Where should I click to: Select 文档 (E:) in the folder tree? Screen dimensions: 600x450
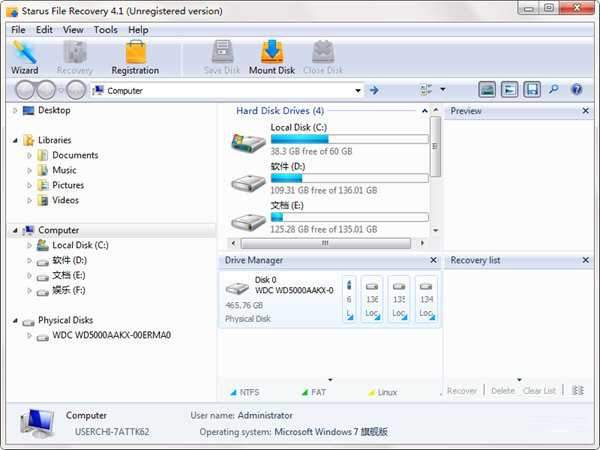pos(68,275)
